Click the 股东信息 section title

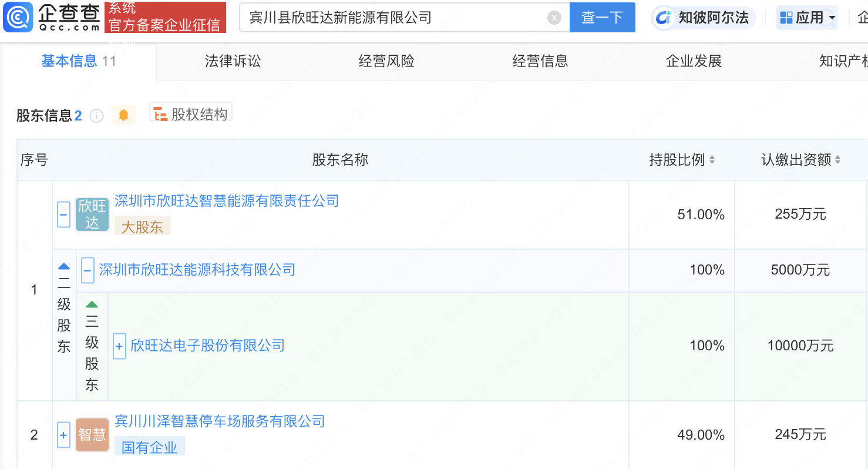(x=44, y=116)
